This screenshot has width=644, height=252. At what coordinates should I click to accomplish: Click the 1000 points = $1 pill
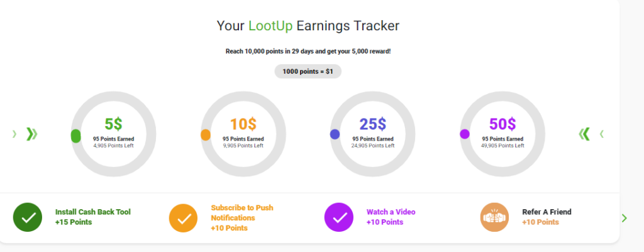click(x=308, y=71)
